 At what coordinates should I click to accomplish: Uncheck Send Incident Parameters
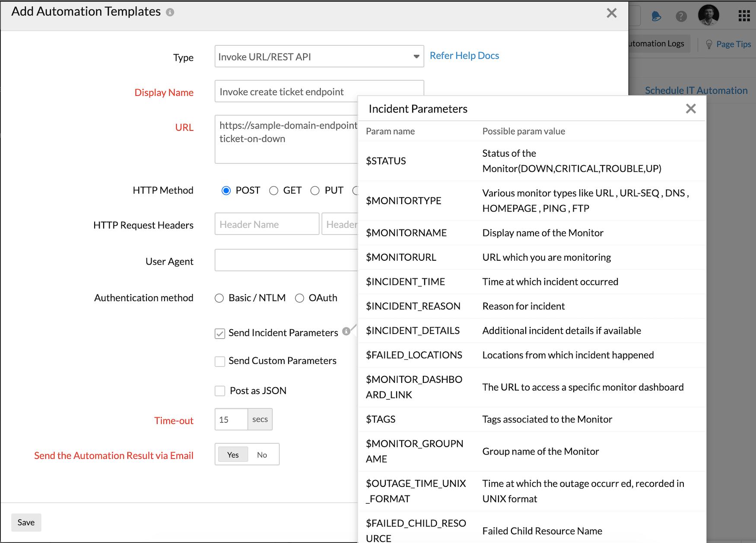[220, 334]
